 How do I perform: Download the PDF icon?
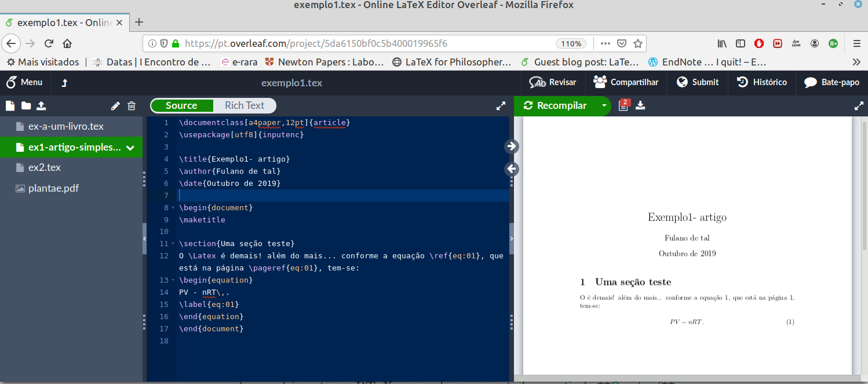pos(640,105)
